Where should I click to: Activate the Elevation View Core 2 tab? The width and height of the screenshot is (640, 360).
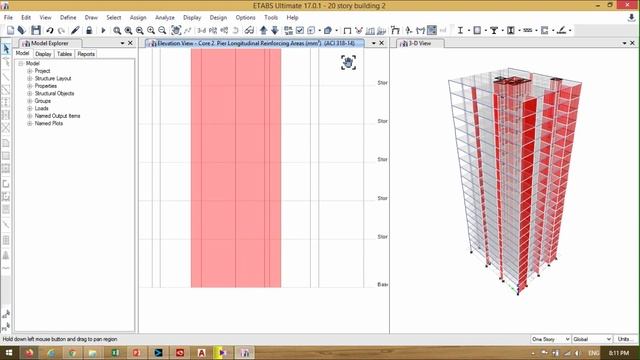point(255,43)
